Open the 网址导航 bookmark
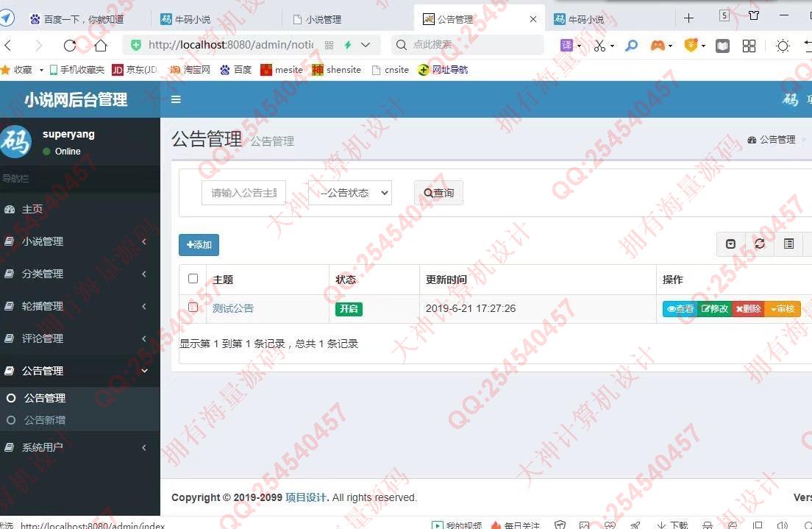812x529 pixels. [x=444, y=69]
